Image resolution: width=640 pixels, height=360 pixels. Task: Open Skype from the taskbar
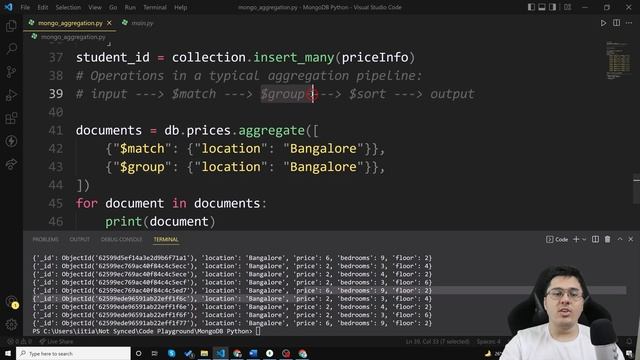(x=171, y=353)
